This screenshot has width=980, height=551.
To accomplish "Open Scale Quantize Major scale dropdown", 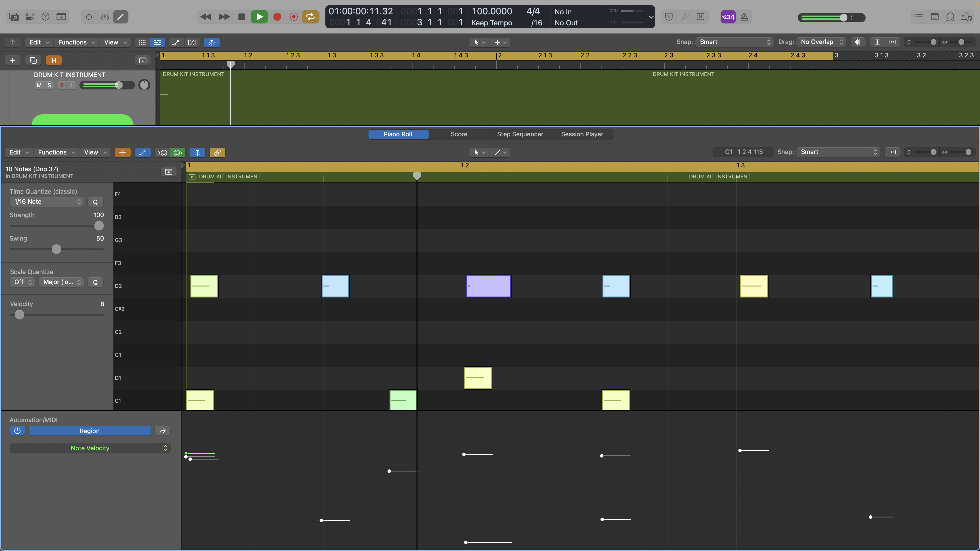I will coord(61,282).
